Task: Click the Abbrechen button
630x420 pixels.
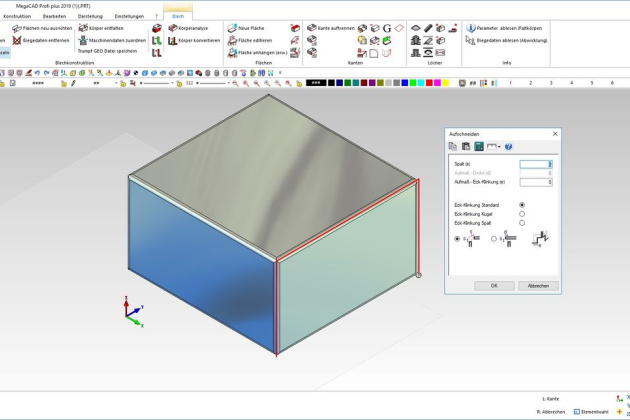Action: tap(537, 285)
